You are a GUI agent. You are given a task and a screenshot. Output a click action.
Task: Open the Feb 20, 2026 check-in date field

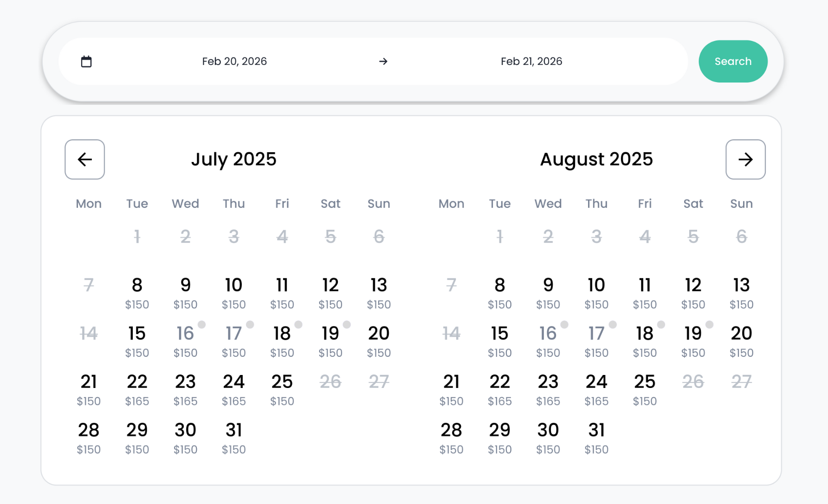234,61
